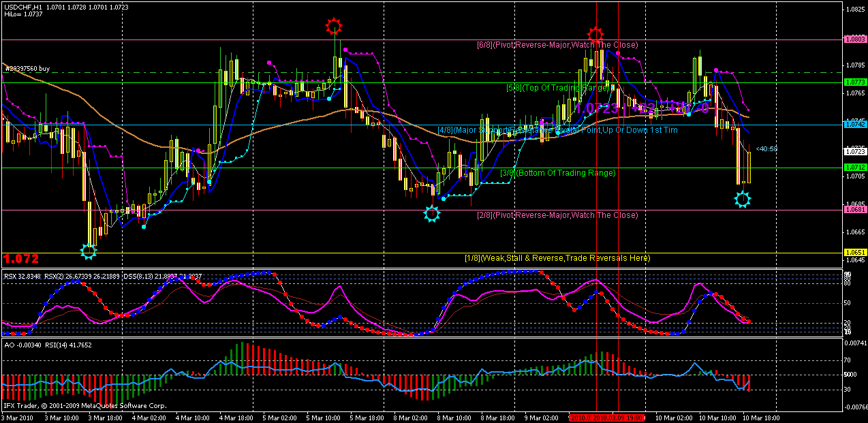Screen dimensions: 868x423
Task: Click the red sun signal above 5 Mar high
Action: (333, 27)
